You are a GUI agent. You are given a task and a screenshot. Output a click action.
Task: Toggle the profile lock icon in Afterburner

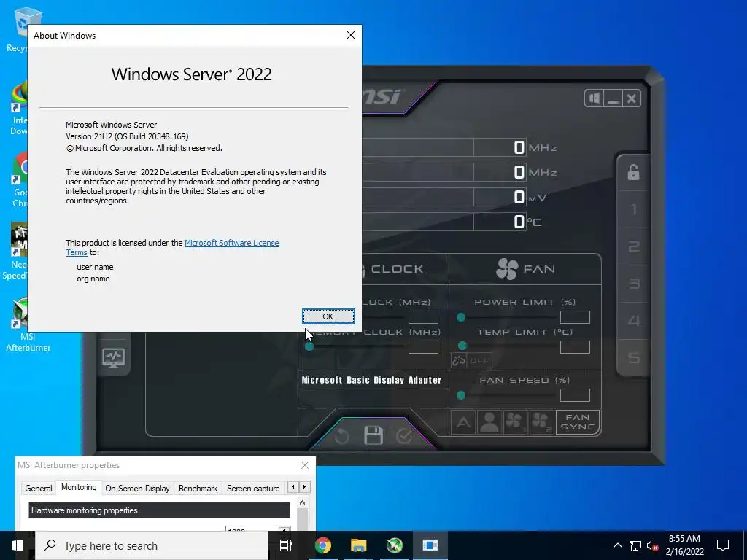[633, 172]
